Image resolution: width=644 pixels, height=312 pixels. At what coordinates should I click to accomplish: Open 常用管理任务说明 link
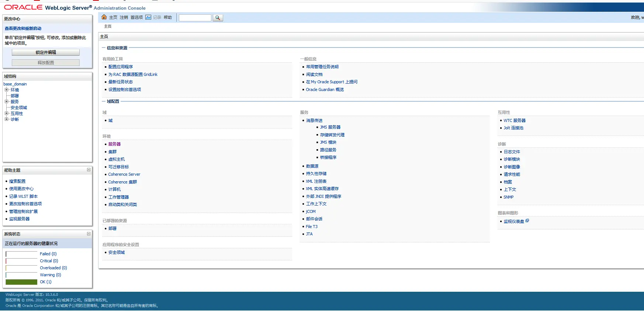pyautogui.click(x=322, y=67)
